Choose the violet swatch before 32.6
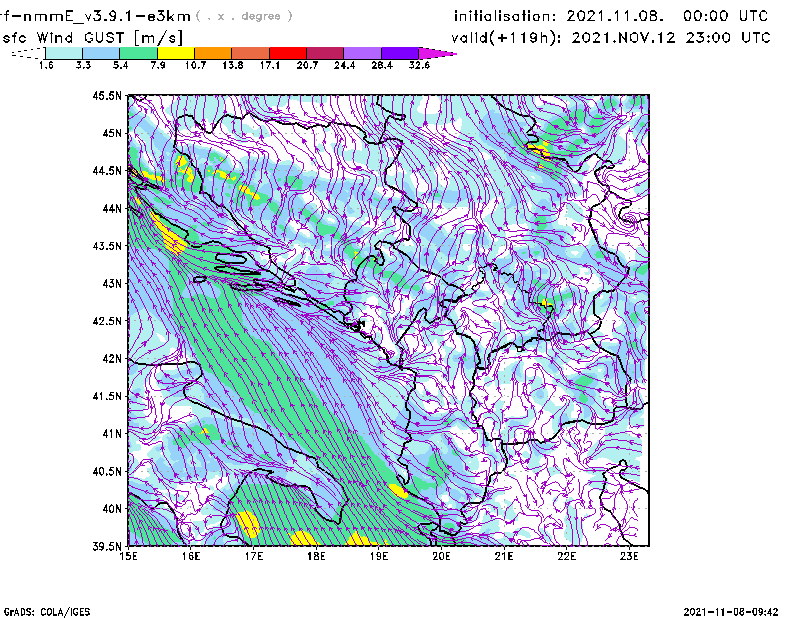The width and height of the screenshot is (800, 618). point(399,53)
